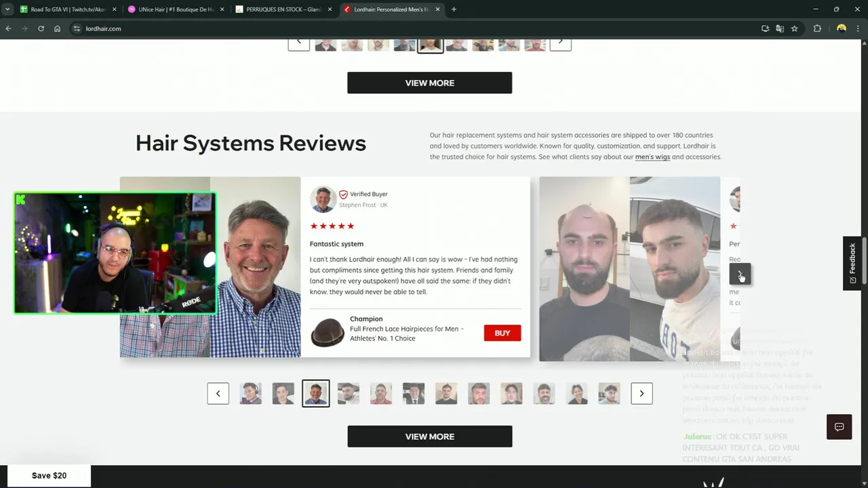Click the 'Stephen Frost · UK' reviewer name
This screenshot has width=868, height=488.
(363, 205)
